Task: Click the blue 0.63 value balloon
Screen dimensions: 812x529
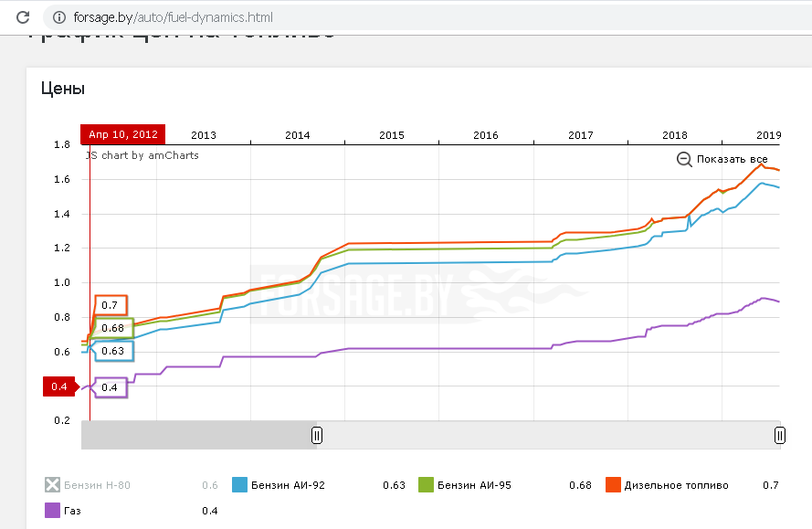Action: 112,351
